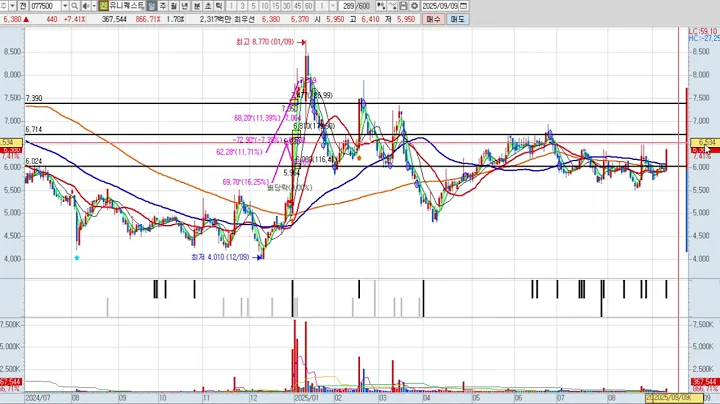The image size is (720, 404).
Task: Switch to the 초 second chart period
Action: tap(208, 6)
